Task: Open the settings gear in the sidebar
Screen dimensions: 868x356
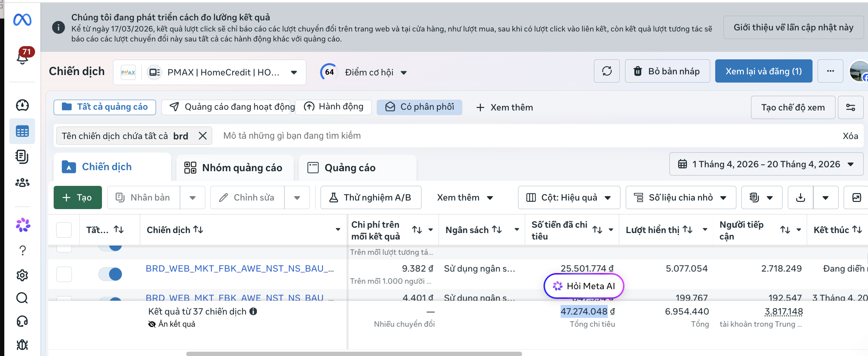Action: (22, 275)
